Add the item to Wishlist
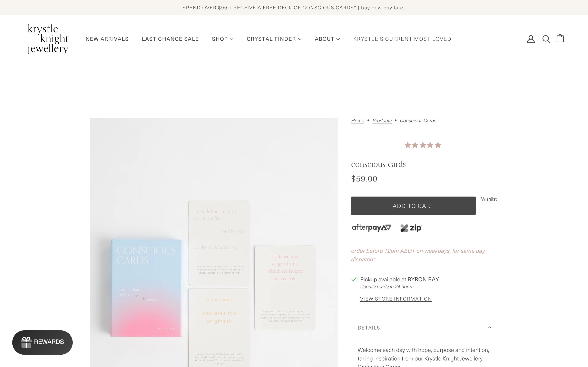 click(489, 199)
